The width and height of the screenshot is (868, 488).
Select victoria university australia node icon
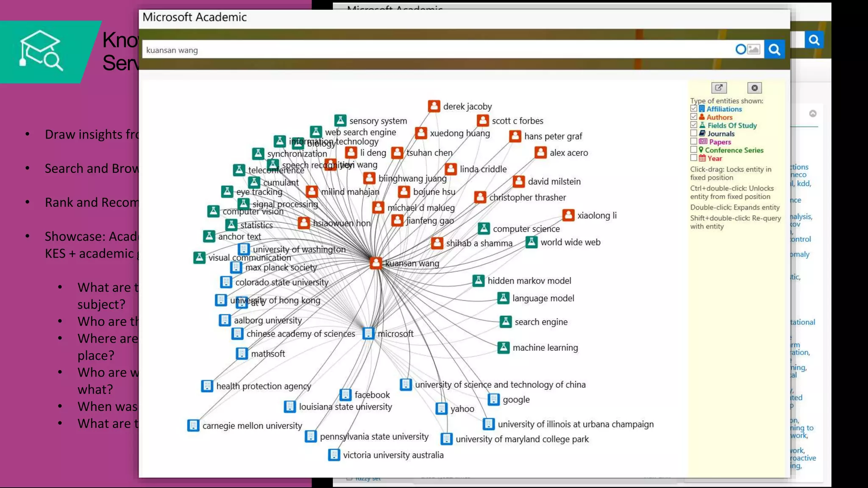(334, 455)
